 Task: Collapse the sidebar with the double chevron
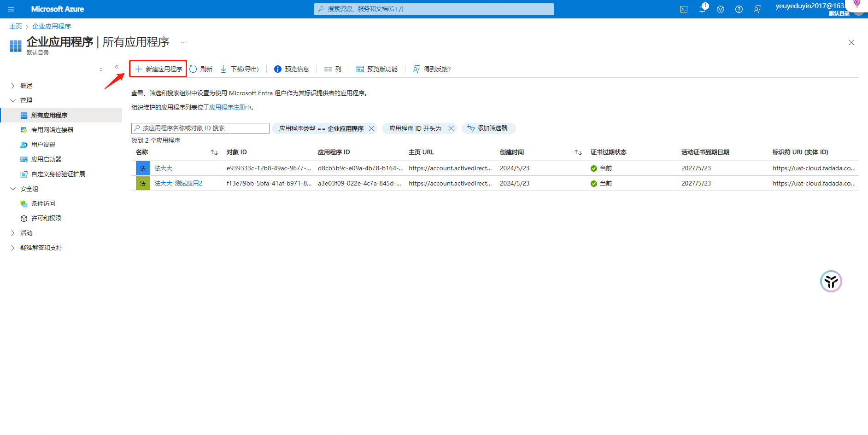point(117,67)
